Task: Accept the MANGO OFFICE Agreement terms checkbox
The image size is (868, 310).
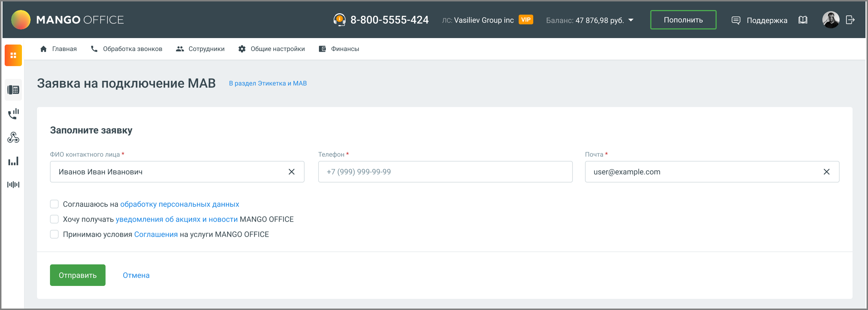Action: [54, 234]
